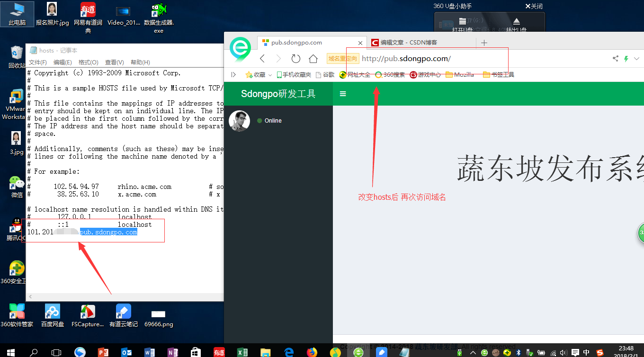This screenshot has width=644, height=357.
Task: Select the 69666.png desktop file
Action: coord(159,319)
